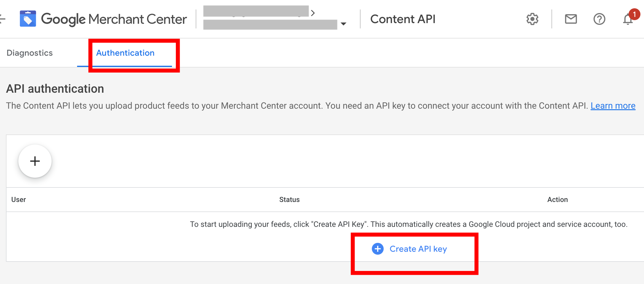Open the settings gear menu
This screenshot has width=644, height=284.
tap(532, 19)
